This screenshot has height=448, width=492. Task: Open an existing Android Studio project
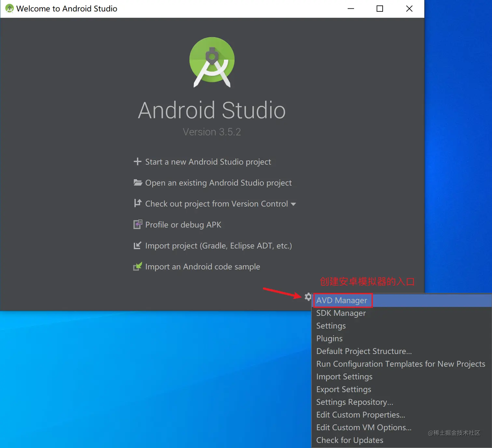tap(218, 183)
